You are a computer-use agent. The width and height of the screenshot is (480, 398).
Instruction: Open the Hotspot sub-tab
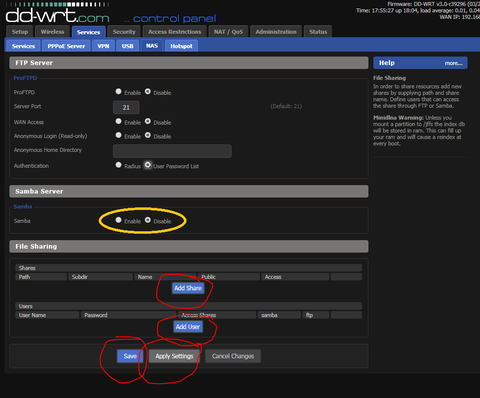[x=181, y=46]
